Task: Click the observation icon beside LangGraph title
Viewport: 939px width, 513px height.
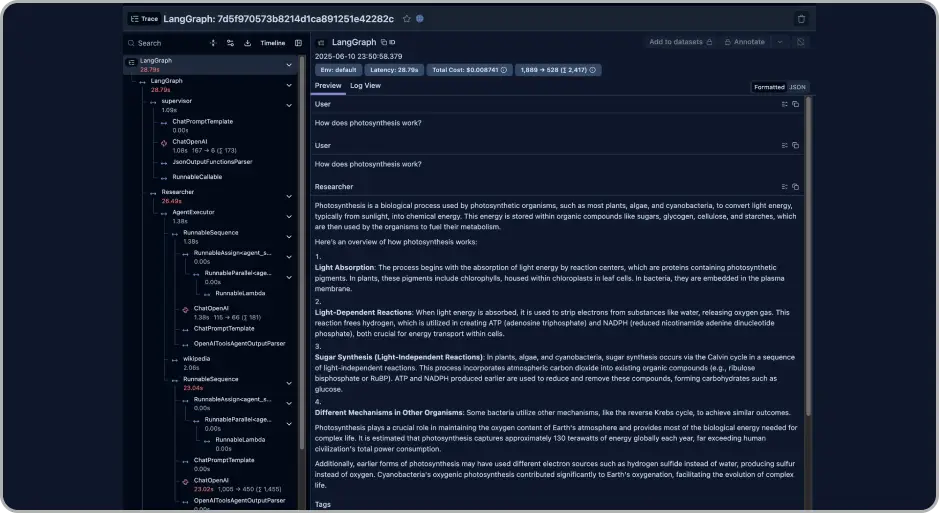Action: (x=320, y=43)
